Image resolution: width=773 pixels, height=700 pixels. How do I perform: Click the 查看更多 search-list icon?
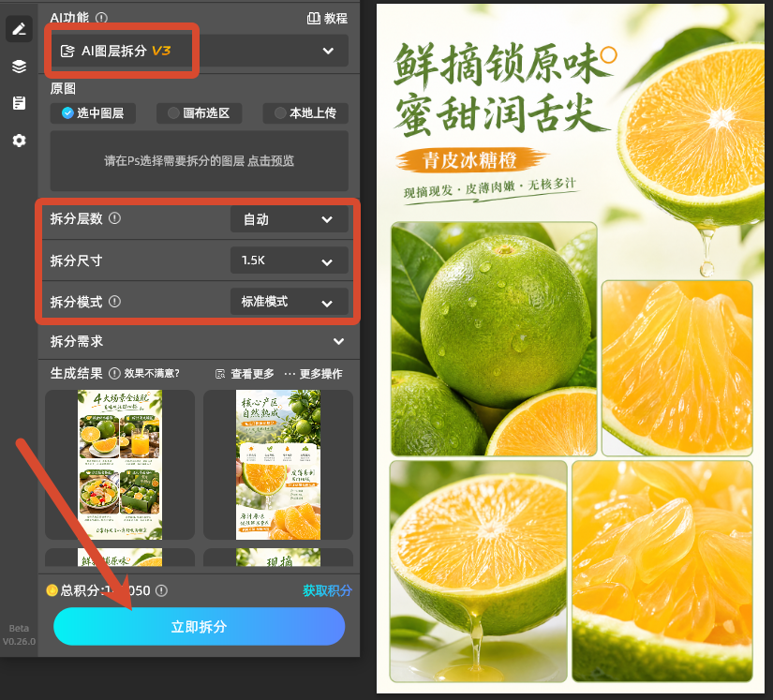coord(220,374)
